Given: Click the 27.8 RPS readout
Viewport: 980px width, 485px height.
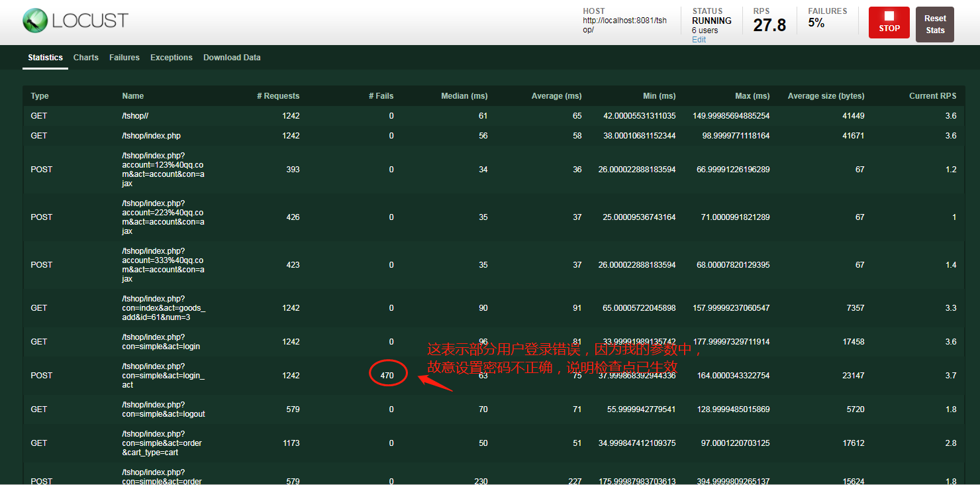Looking at the screenshot, I should (x=769, y=25).
